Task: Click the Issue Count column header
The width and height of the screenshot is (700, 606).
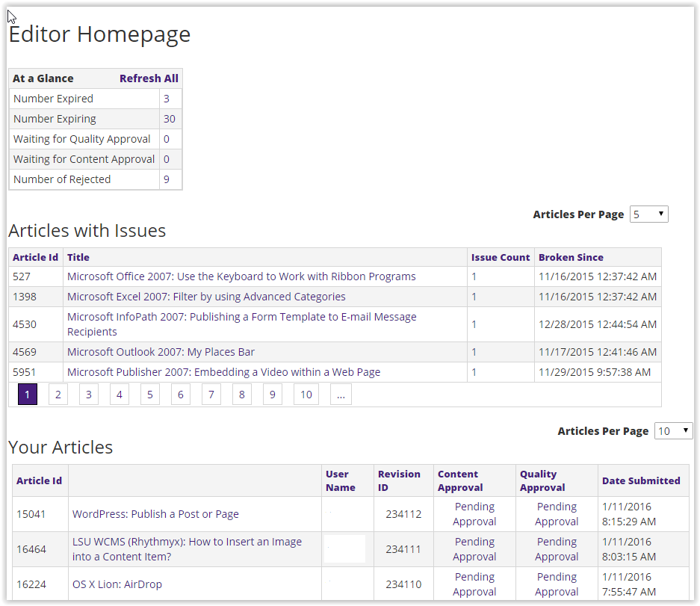Action: coord(501,257)
